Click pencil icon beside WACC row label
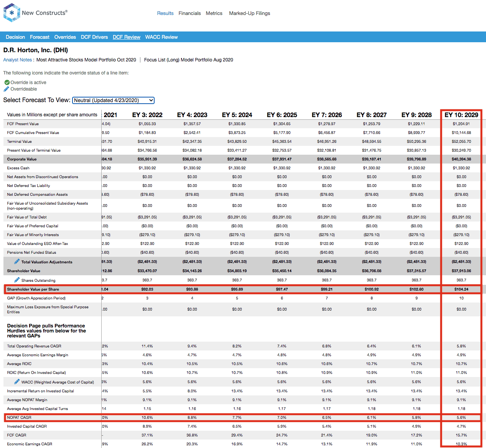 [x=17, y=382]
